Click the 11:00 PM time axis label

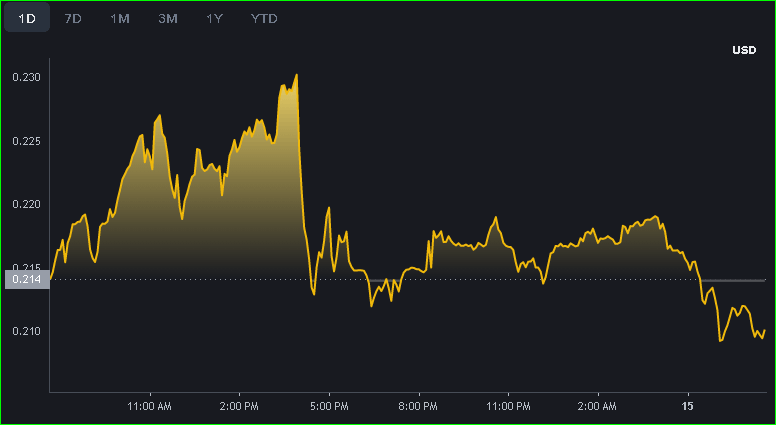508,407
